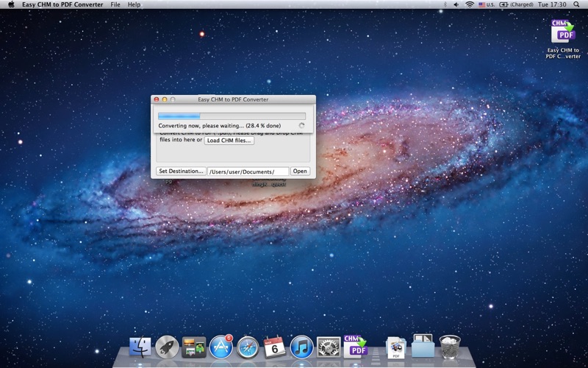Open the PDF documents stack in Dock
This screenshot has width=588, height=368.
click(396, 347)
